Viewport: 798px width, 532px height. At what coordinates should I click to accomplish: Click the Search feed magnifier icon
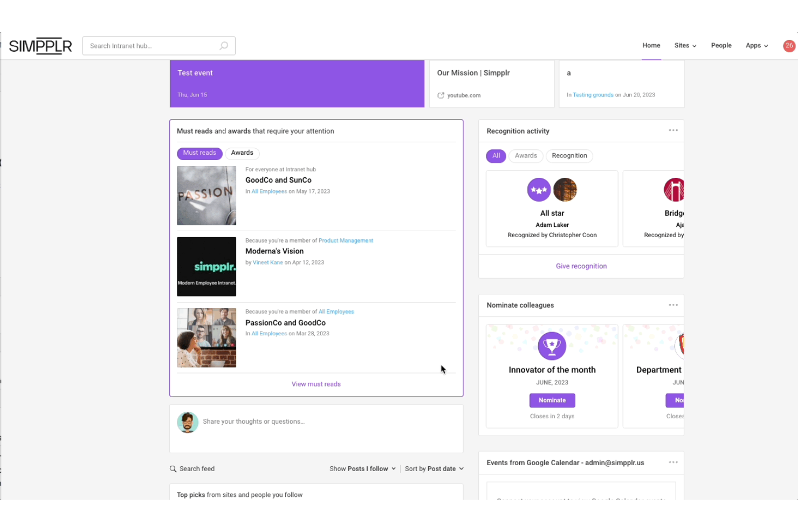coord(173,469)
